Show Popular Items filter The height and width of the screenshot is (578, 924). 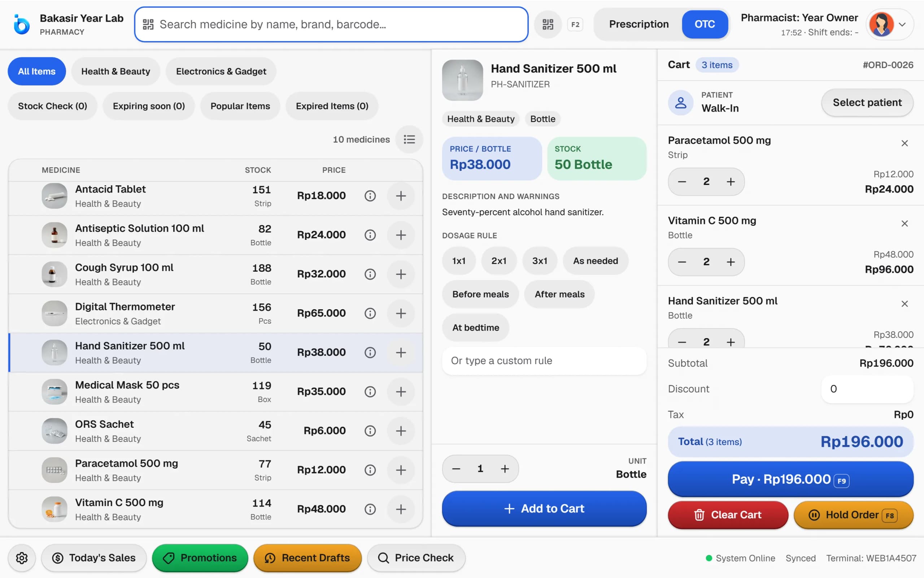(x=240, y=106)
